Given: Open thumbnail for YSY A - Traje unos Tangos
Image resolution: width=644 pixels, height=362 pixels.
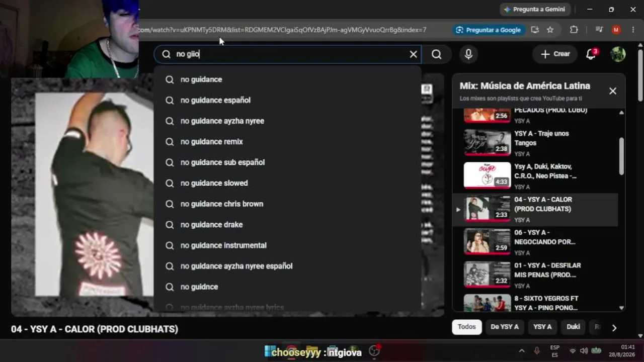Looking at the screenshot, I should (x=487, y=142).
